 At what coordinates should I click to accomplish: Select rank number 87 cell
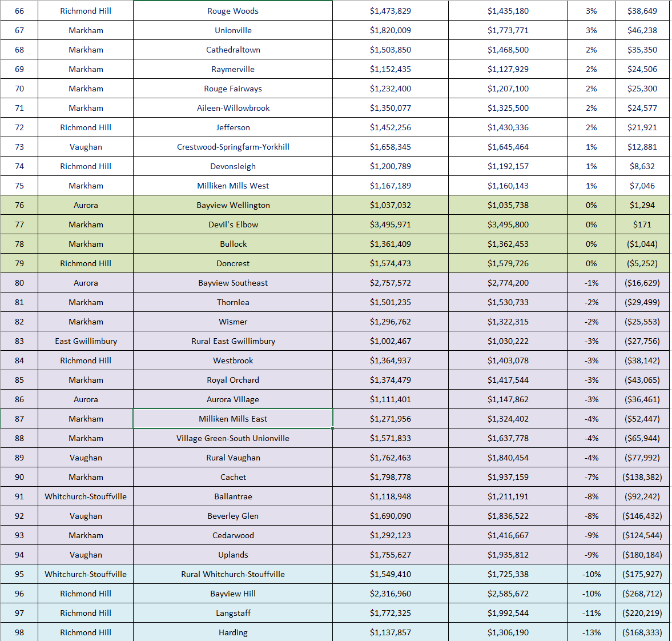pyautogui.click(x=19, y=418)
